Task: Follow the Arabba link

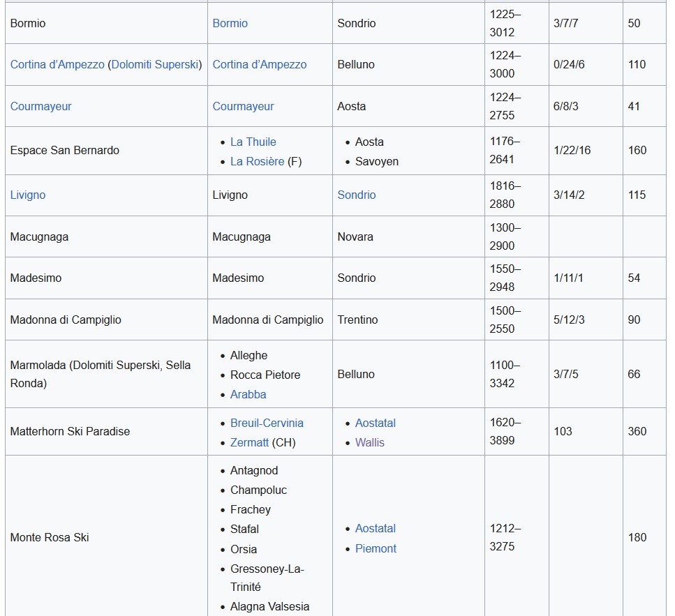Action: coord(248,394)
